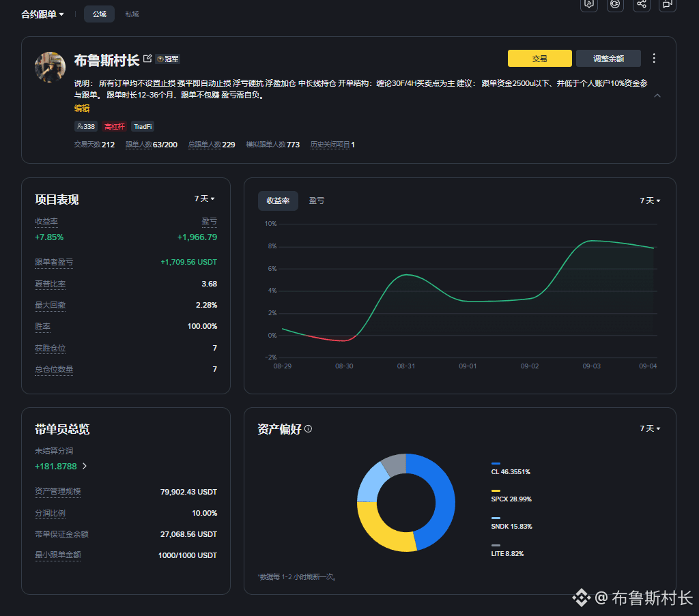
Task: Click the share icon at top right
Action: 641,4
